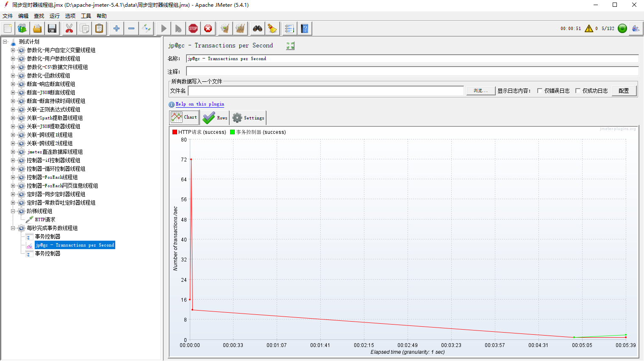Screen dimensions: 644x361
Task: Enable success-only log checkbox (仅成功日志)
Action: [x=578, y=91]
